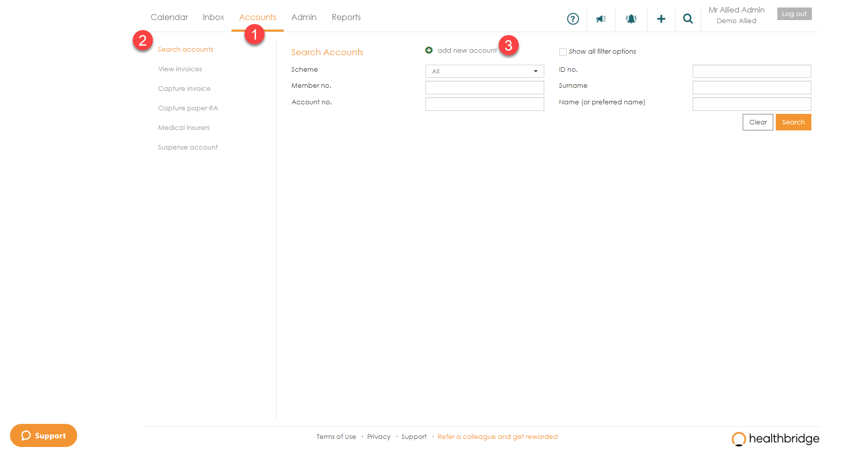Screen dimensions: 868x454
Task: Click the Search Accounts heading
Action: [327, 52]
